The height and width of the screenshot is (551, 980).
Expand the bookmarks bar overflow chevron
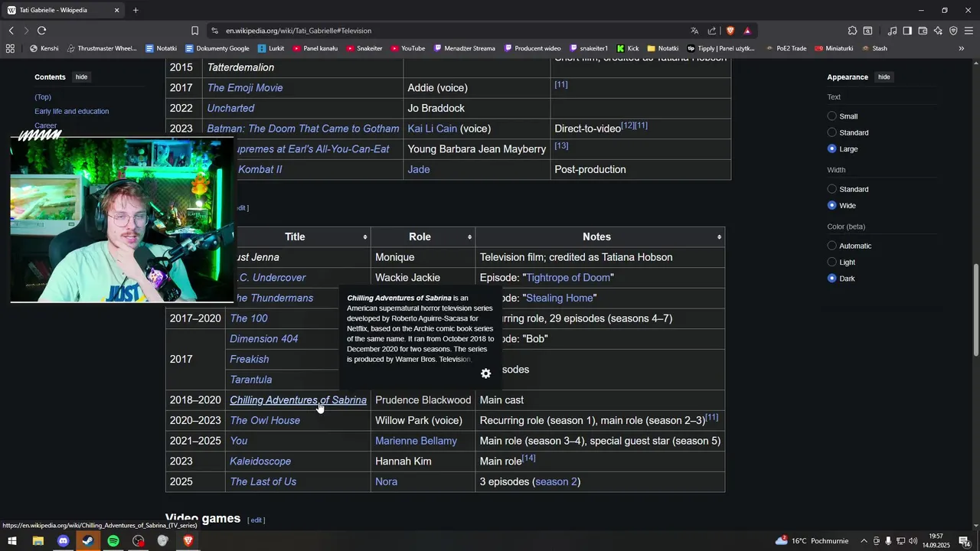coord(962,48)
